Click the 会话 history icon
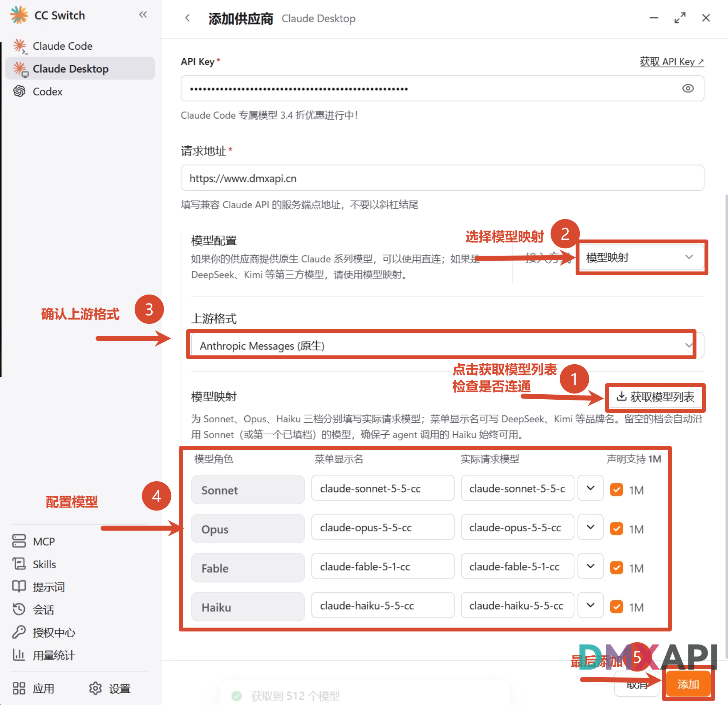The image size is (728, 705). tap(19, 609)
